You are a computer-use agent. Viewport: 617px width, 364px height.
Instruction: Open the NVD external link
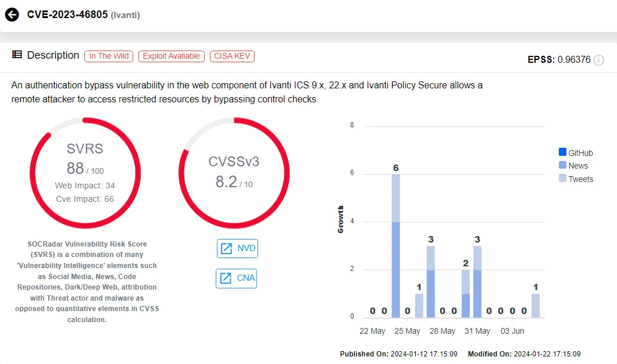click(237, 248)
